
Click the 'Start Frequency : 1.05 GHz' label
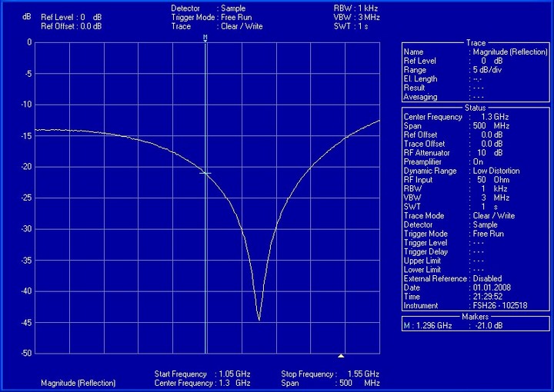tap(202, 374)
